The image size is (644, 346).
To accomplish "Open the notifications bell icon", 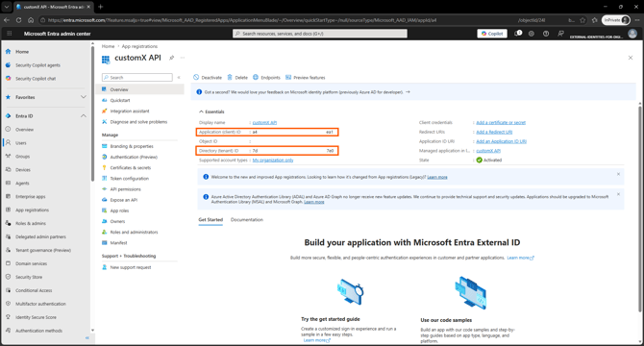I will click(518, 34).
